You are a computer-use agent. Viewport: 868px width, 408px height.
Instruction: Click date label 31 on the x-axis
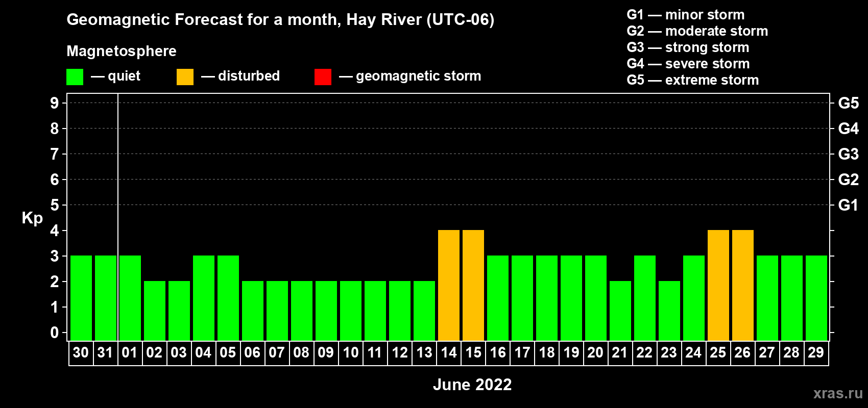click(105, 352)
